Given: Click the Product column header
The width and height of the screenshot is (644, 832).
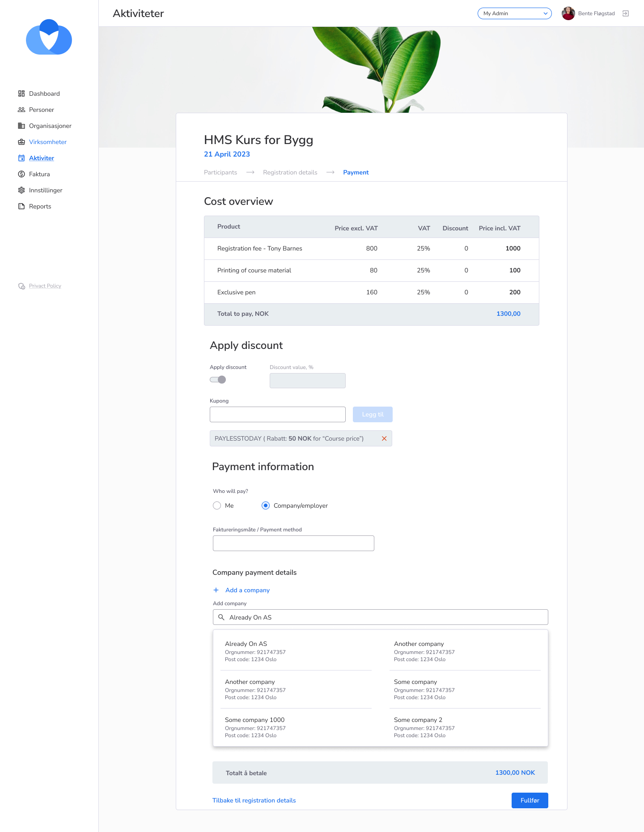Looking at the screenshot, I should 229,226.
